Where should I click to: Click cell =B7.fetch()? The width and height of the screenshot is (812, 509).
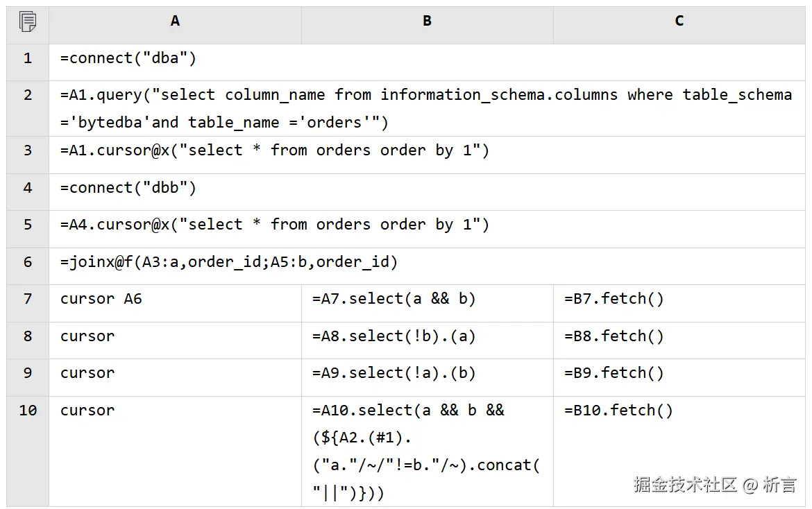[614, 299]
